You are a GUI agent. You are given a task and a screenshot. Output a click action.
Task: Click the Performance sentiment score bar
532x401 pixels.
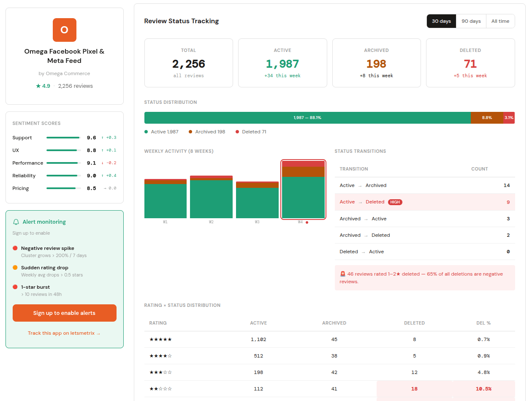pos(64,163)
